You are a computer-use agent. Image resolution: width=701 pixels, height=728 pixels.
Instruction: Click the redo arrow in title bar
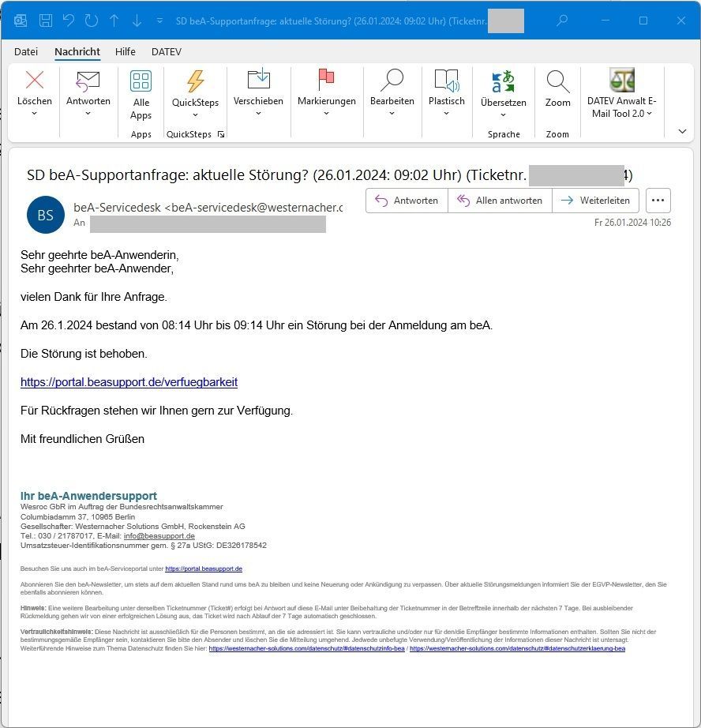pyautogui.click(x=92, y=21)
